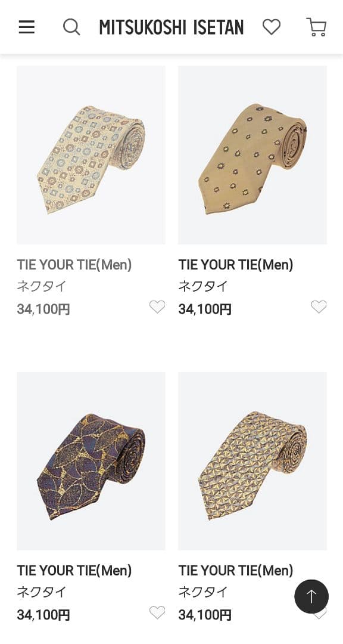Screen dimensions: 343x644
Task: Click the back-to-top arrow button
Action: pos(311,596)
